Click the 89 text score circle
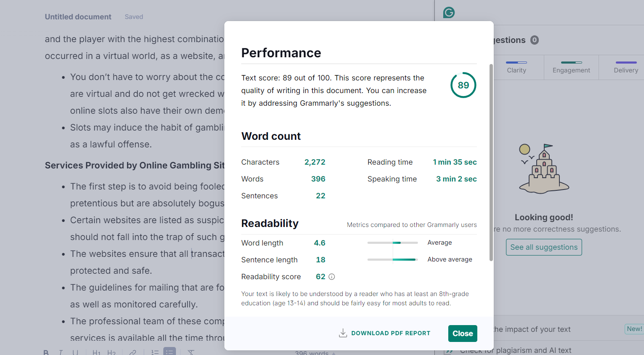Screen dimensions: 644x355 pyautogui.click(x=463, y=85)
